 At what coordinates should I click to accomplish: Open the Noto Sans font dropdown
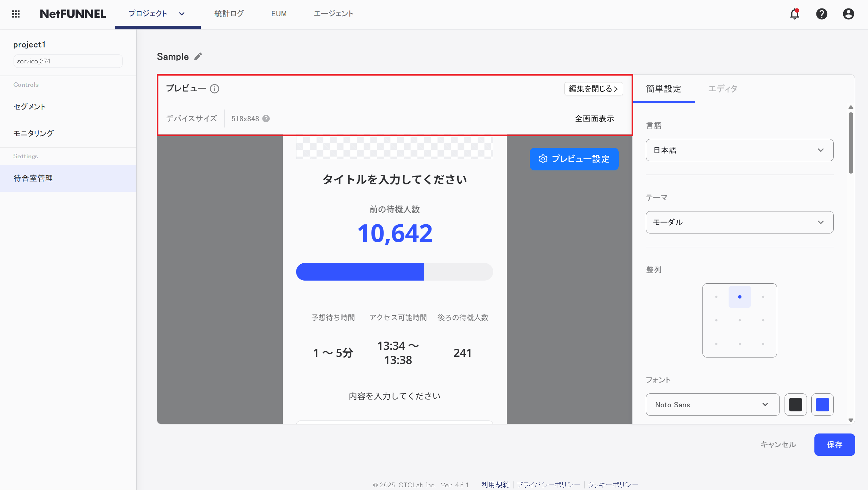[712, 404]
